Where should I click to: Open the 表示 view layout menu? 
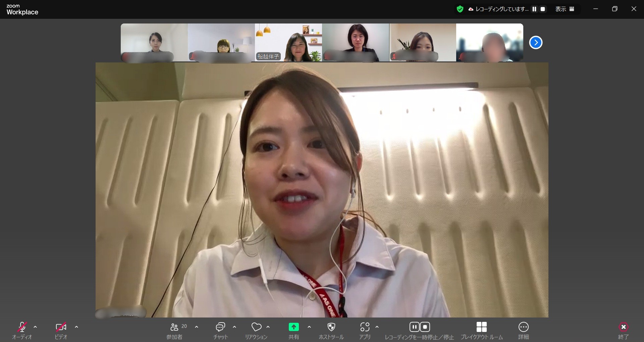click(x=565, y=9)
